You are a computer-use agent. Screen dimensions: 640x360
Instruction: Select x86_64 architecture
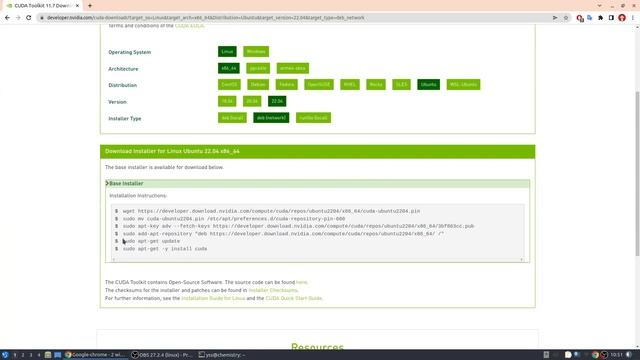[229, 68]
